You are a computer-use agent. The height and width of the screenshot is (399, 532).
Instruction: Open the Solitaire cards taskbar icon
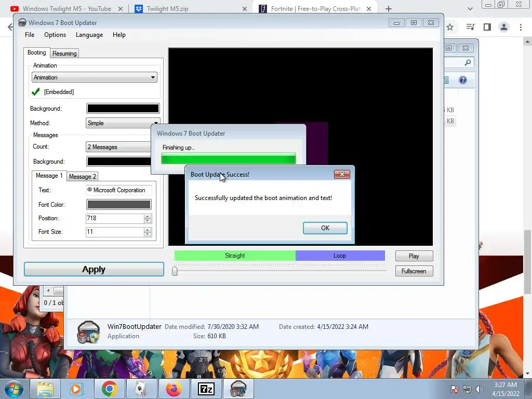[x=141, y=389]
